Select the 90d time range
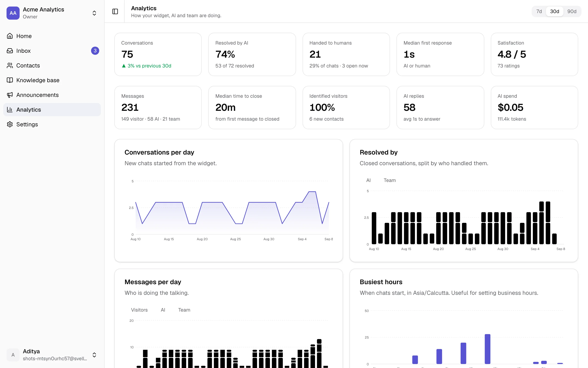The width and height of the screenshot is (588, 368). click(572, 11)
